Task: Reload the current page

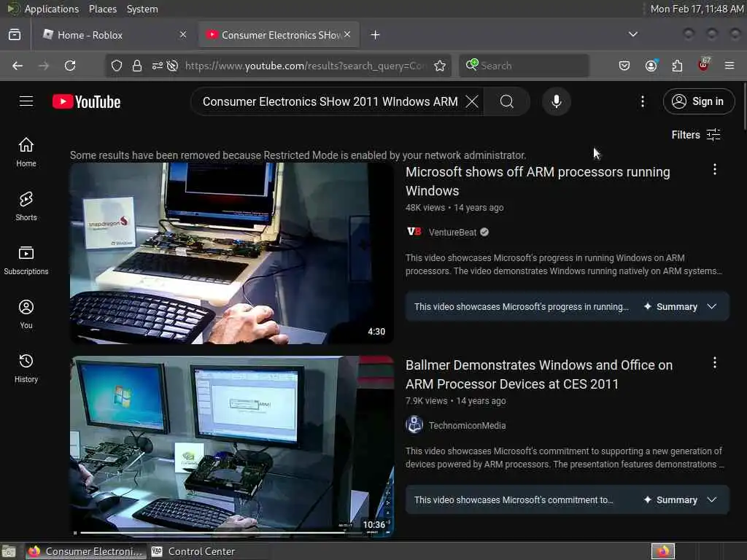Action: tap(70, 66)
